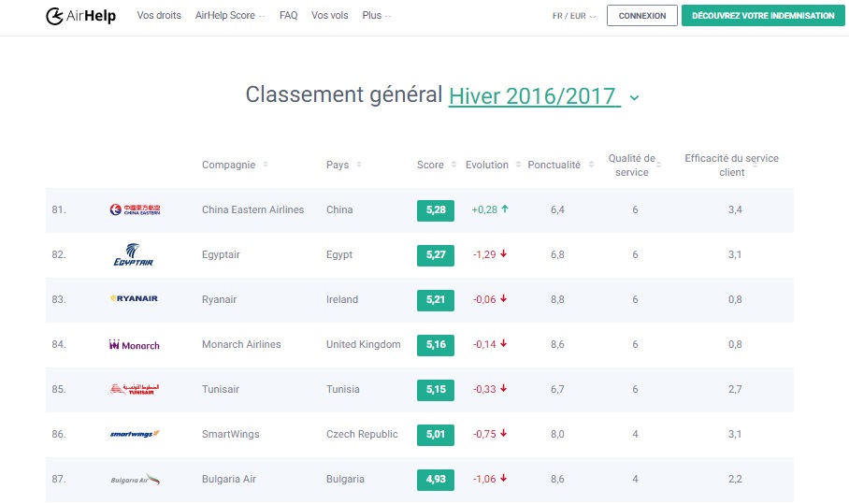This screenshot has width=849, height=504.
Task: Click Czech Republic country cell
Action: point(362,434)
